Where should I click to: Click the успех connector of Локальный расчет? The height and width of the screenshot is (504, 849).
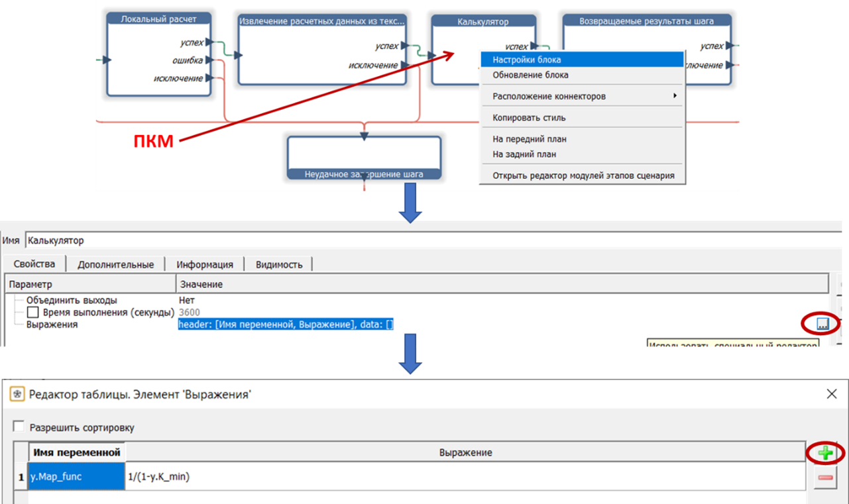[x=209, y=42]
